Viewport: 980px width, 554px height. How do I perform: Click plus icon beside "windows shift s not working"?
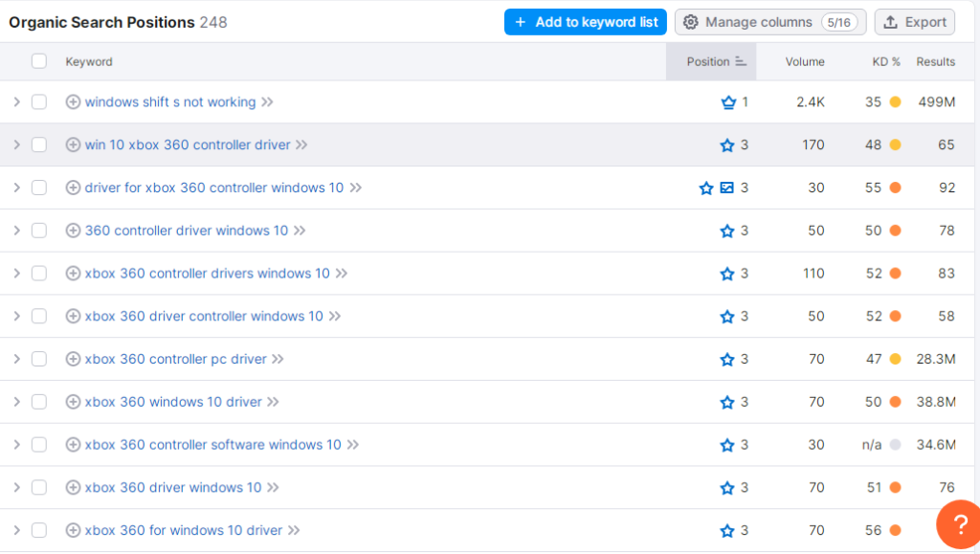73,101
